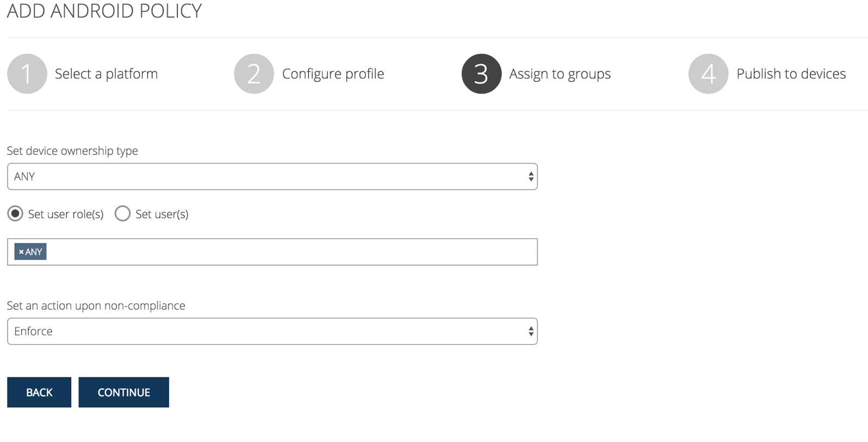
Task: Go to Select a platform step
Action: (x=106, y=74)
